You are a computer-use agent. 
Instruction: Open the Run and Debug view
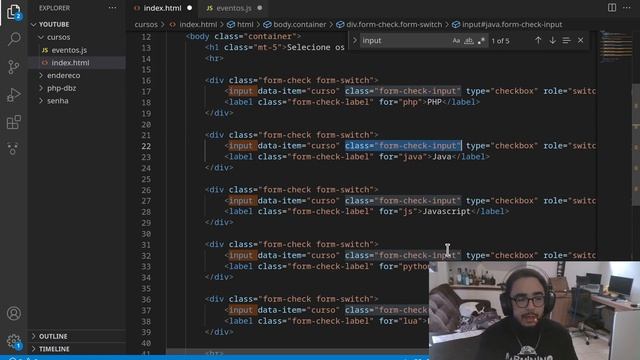pos(13,95)
